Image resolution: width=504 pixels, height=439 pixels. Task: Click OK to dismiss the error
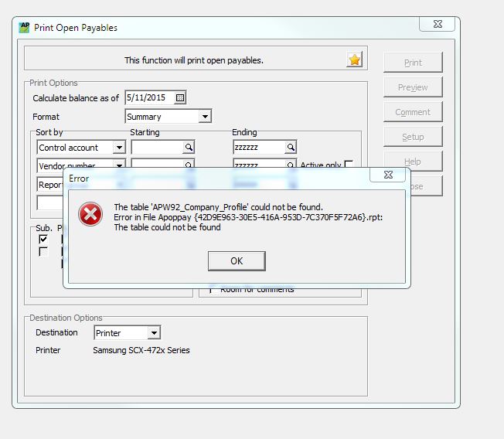tap(237, 261)
